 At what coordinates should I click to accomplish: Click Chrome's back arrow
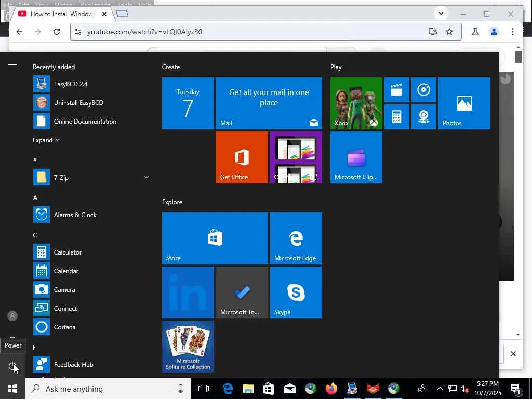[x=19, y=32]
